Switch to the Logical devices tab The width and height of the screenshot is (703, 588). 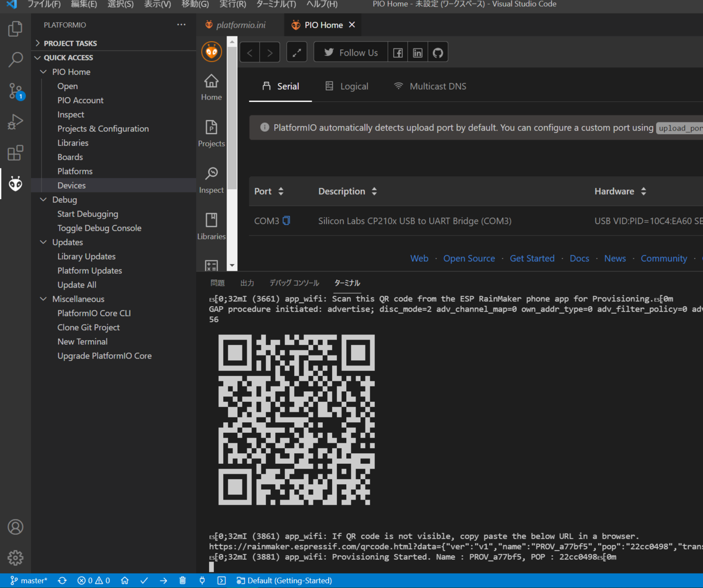coord(347,86)
